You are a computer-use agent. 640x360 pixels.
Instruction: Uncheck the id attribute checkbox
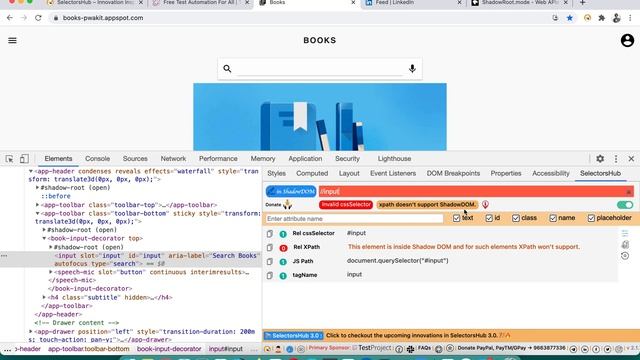click(489, 218)
